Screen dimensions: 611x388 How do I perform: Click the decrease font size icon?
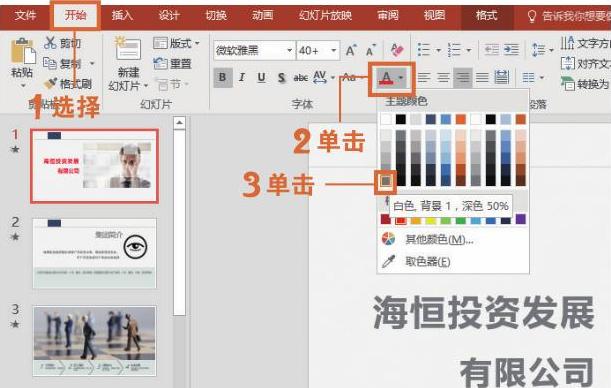click(371, 50)
